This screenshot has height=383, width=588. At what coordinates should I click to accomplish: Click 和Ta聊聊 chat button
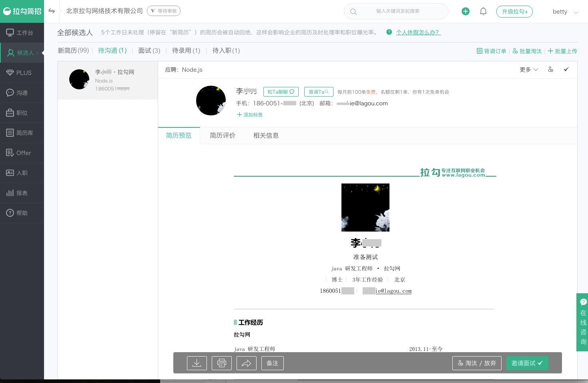pos(281,92)
